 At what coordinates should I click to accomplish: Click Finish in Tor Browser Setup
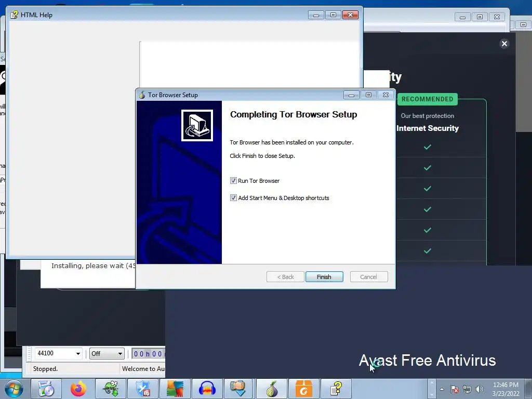(x=324, y=277)
